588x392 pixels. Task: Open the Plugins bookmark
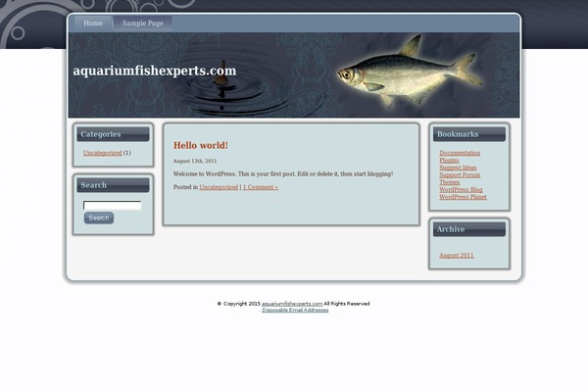[449, 160]
